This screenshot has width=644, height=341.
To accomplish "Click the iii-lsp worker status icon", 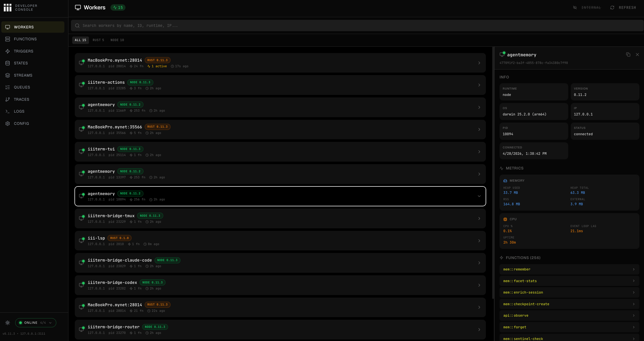I will point(82,241).
